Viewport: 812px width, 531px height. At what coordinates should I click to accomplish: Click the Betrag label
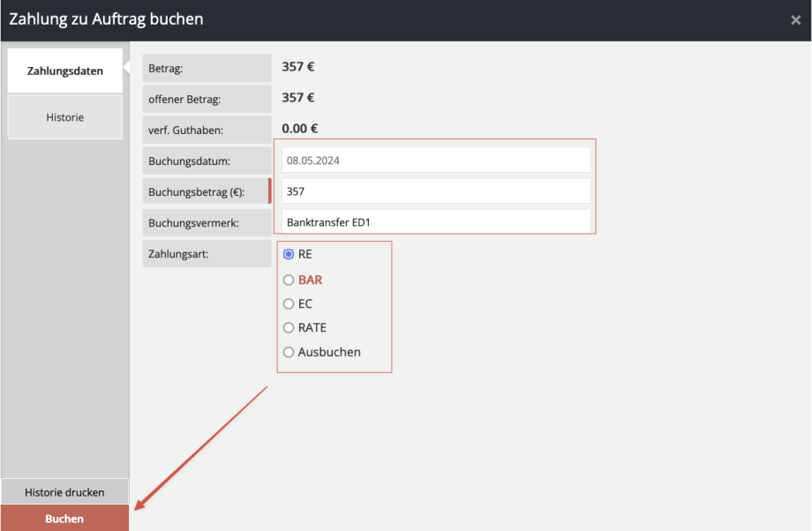207,68
